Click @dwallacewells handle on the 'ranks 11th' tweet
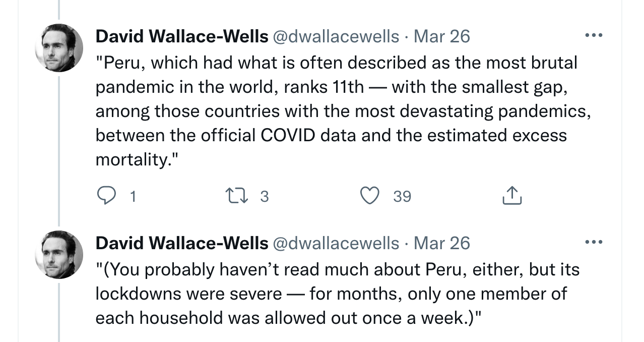The image size is (644, 342). click(336, 36)
